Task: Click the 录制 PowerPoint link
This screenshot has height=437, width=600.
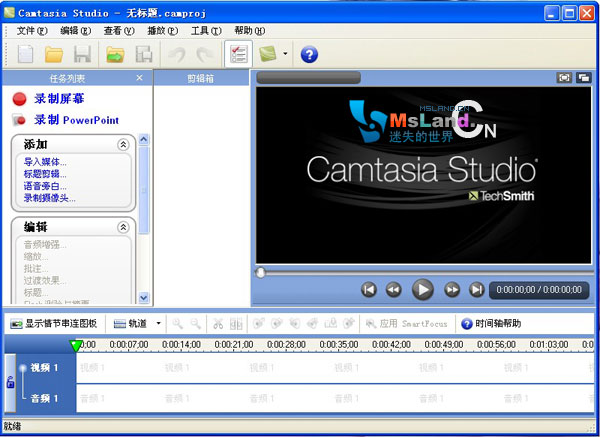Action: [77, 120]
